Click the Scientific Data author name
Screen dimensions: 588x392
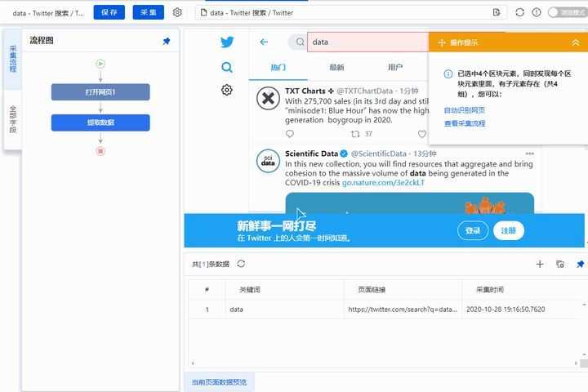point(312,154)
